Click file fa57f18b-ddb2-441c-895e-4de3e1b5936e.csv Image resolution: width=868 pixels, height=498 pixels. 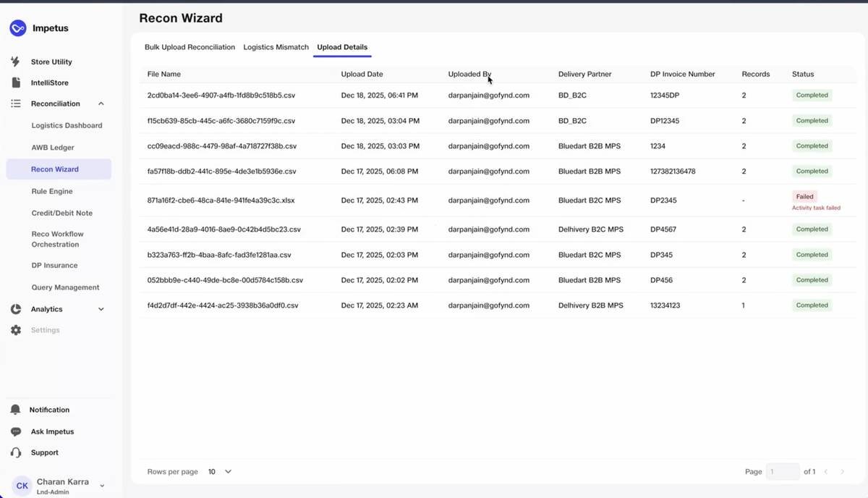pos(222,172)
